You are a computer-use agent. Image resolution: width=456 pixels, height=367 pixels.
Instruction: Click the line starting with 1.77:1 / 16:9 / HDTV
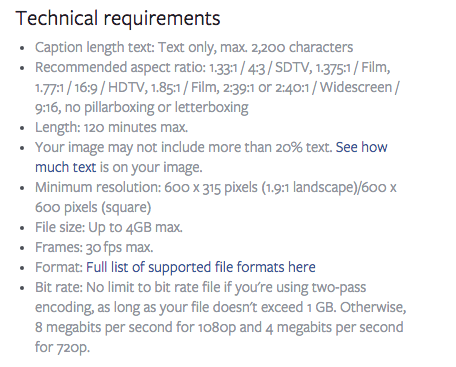[217, 87]
